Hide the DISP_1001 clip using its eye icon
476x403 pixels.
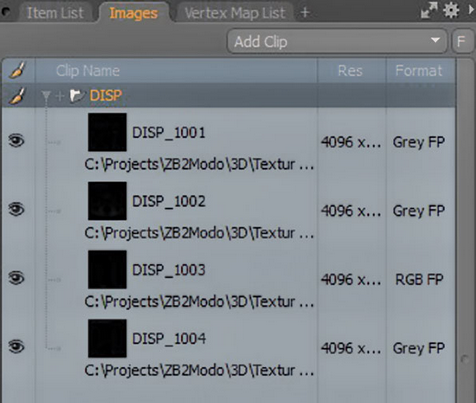(16, 140)
